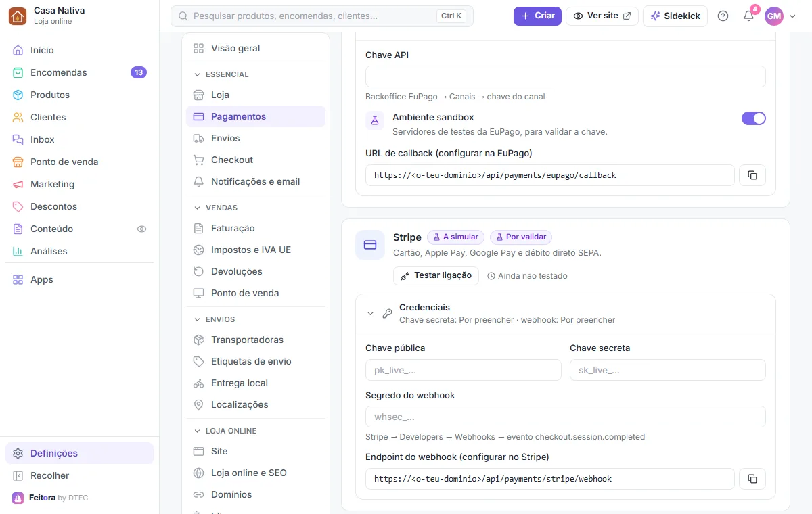Click the Chave secreta sk_live field
Viewport: 812px width, 514px height.
pyautogui.click(x=668, y=370)
